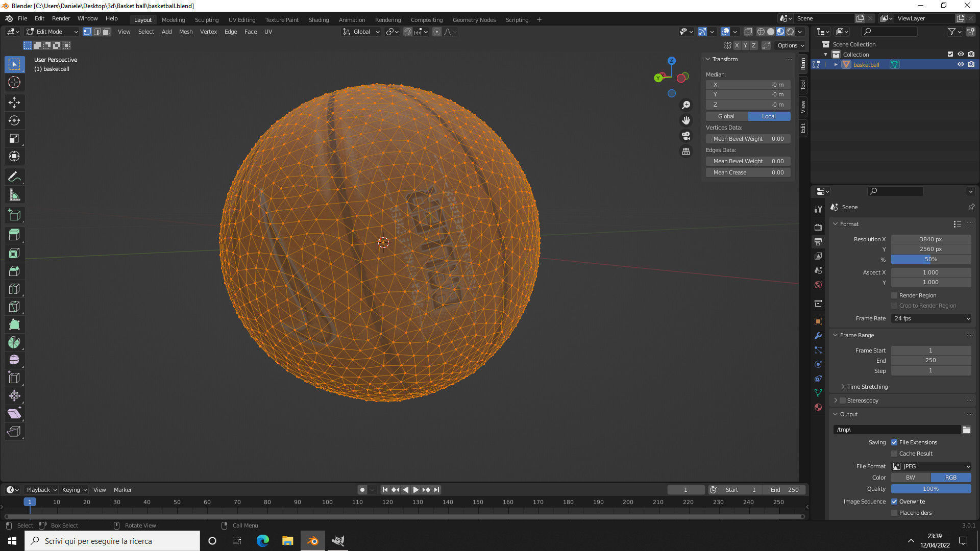Select the Measure tool

[x=14, y=195]
